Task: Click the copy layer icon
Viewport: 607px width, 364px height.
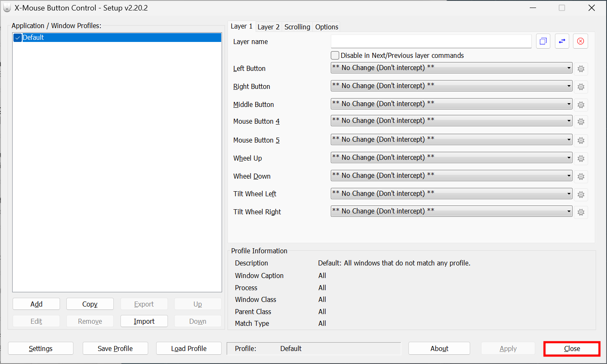Action: [x=543, y=41]
